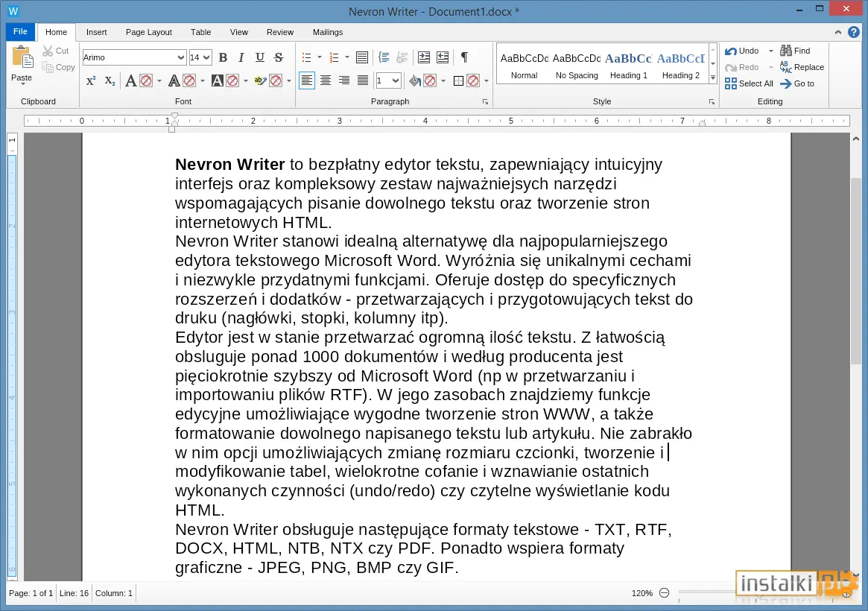Collapse the ribbon with chevron

(x=838, y=32)
